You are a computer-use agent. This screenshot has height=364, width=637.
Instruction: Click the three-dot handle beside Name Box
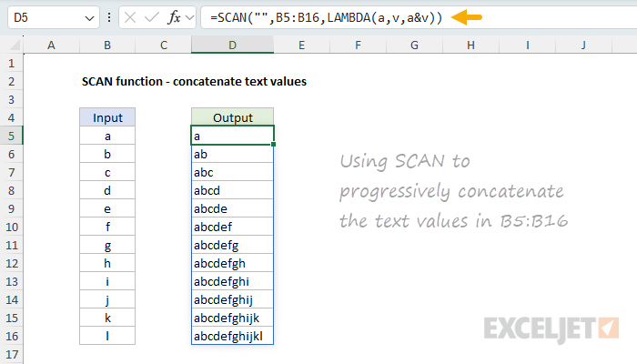coord(108,18)
